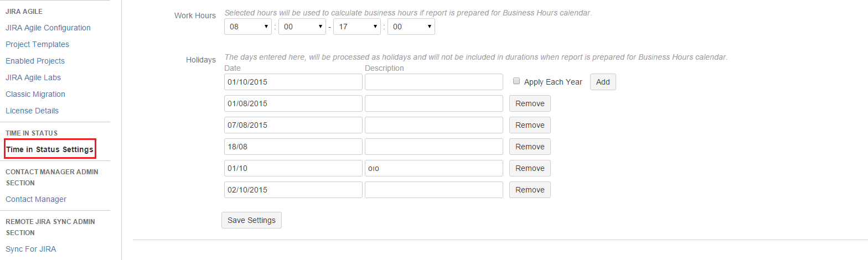Select Time in Status Settings

click(x=50, y=149)
